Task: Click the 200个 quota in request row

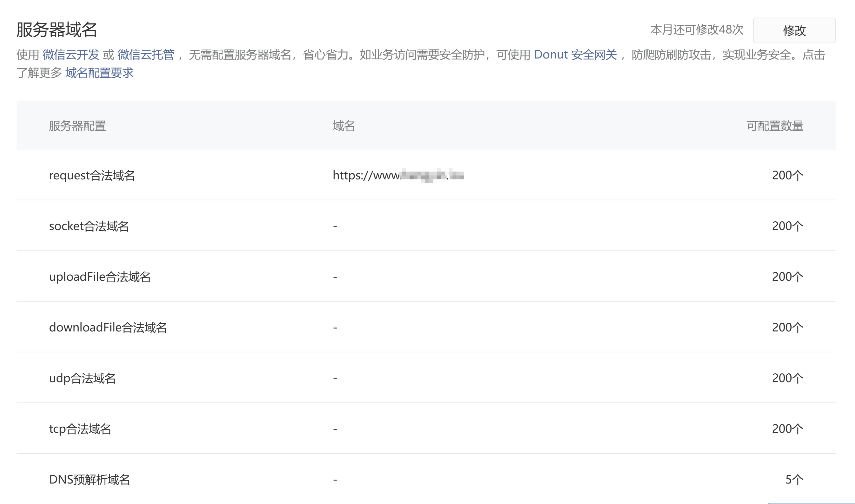Action: tap(787, 175)
